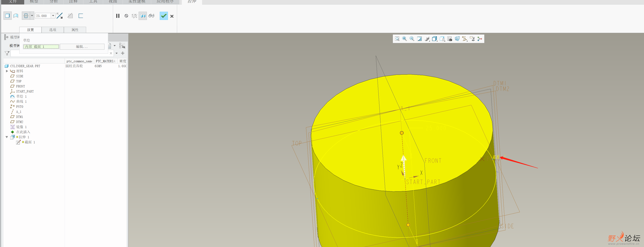Image resolution: width=644 pixels, height=247 pixels.
Task: Open the tree settings dropdown arrow
Action: [114, 46]
